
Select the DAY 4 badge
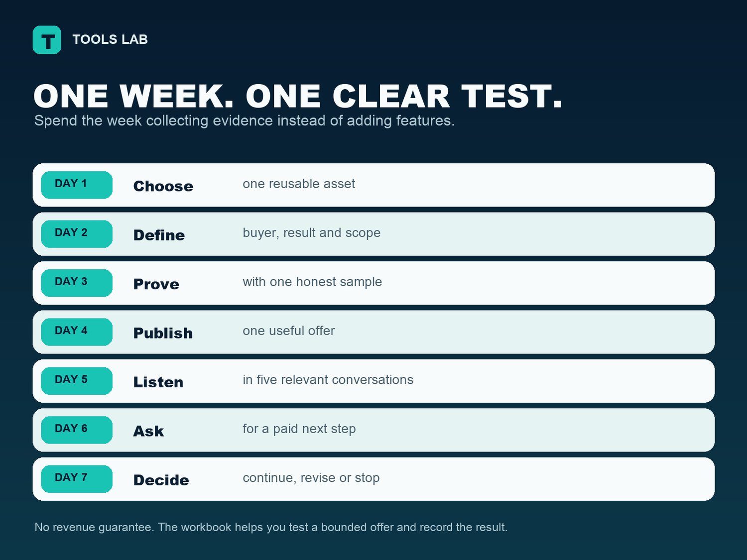[x=77, y=332]
